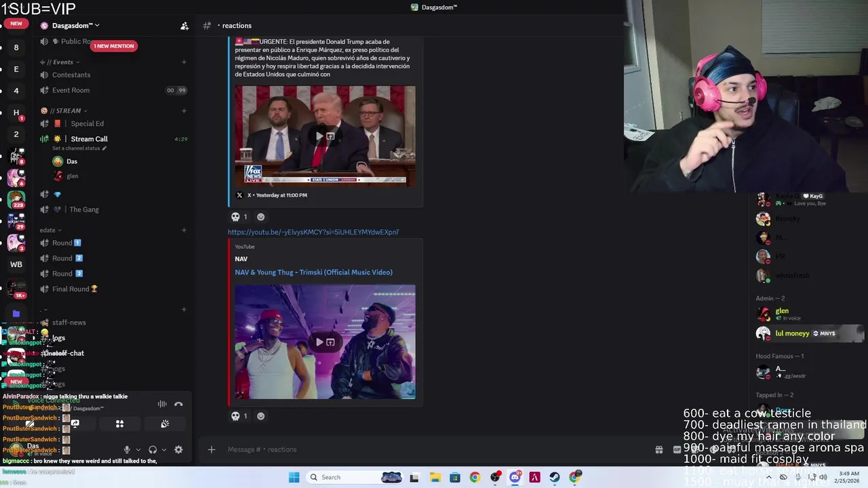
Task: Open NAV & Young Thug Trimski title link
Action: click(x=313, y=272)
